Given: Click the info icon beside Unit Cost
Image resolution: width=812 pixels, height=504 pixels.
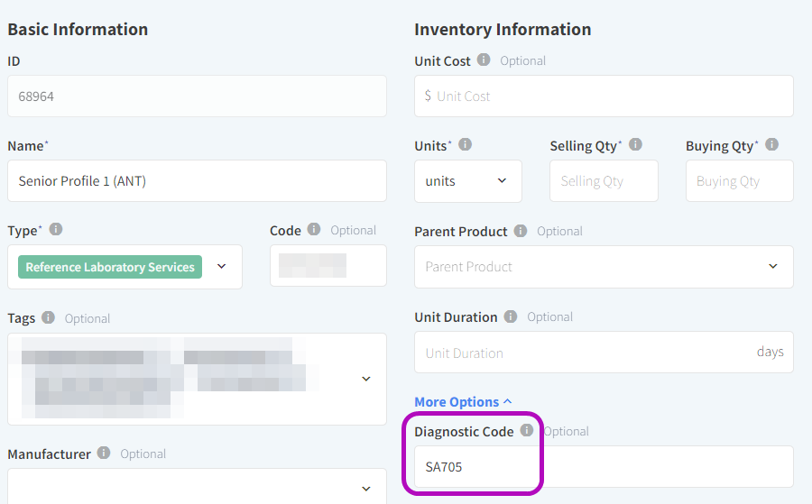Looking at the screenshot, I should click(x=484, y=60).
